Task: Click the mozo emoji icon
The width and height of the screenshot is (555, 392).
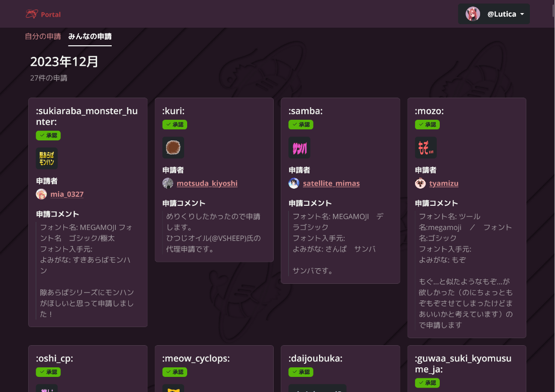Action: (x=426, y=148)
